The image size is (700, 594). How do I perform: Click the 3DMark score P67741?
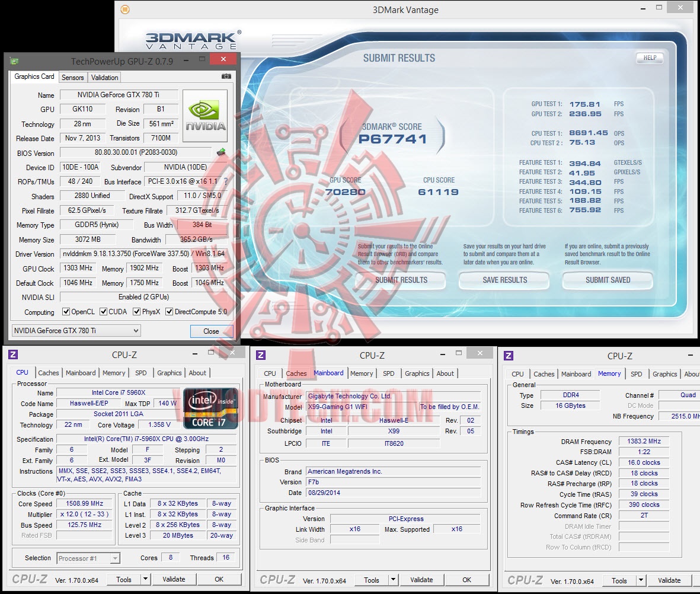tap(393, 139)
